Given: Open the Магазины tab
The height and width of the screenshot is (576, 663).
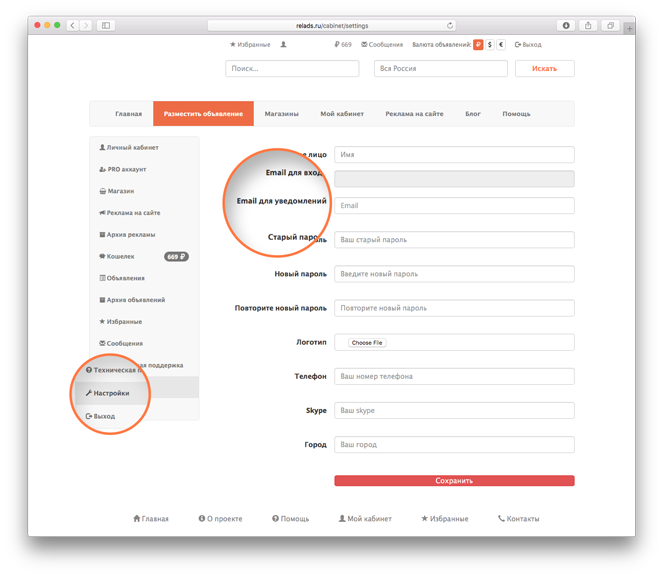Looking at the screenshot, I should (282, 114).
